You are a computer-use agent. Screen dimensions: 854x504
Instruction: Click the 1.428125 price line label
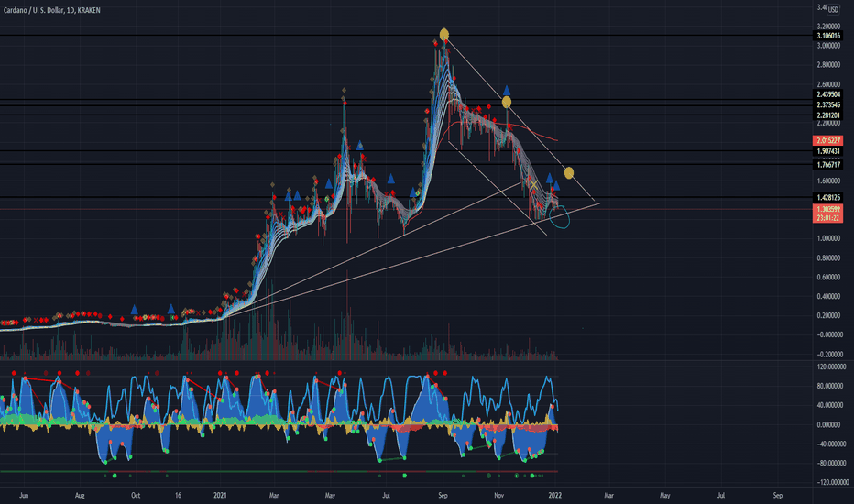(x=828, y=197)
